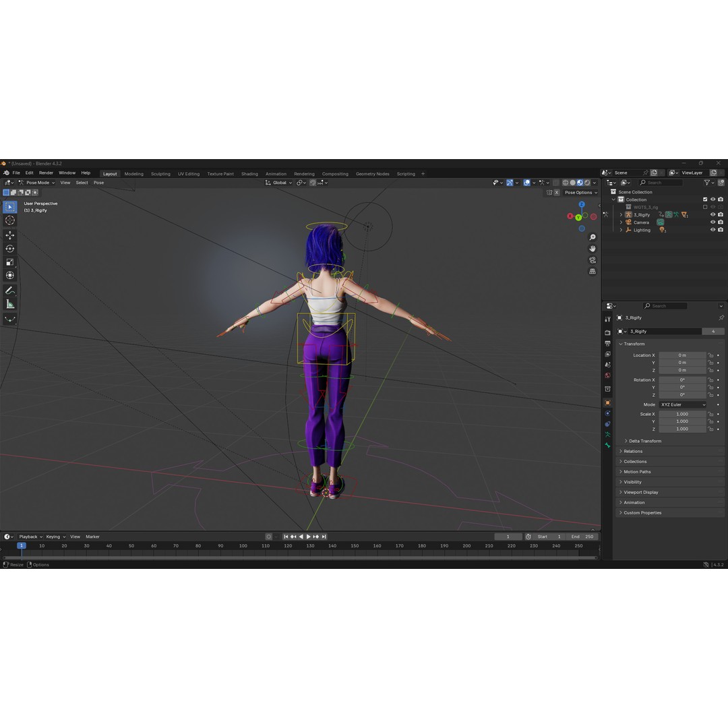728x728 pixels.
Task: Open the Pose Mode dropdown
Action: (36, 183)
